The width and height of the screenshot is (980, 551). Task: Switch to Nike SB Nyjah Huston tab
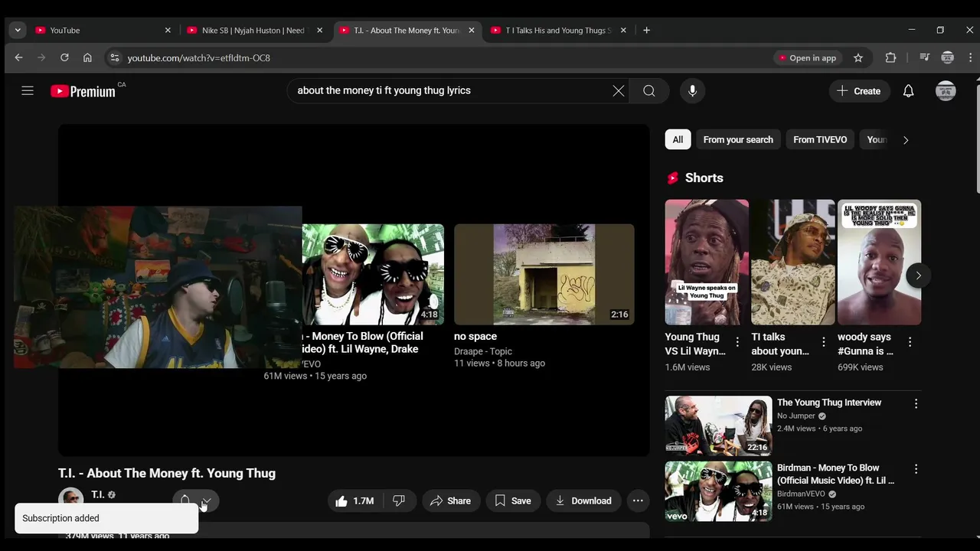pos(253,31)
